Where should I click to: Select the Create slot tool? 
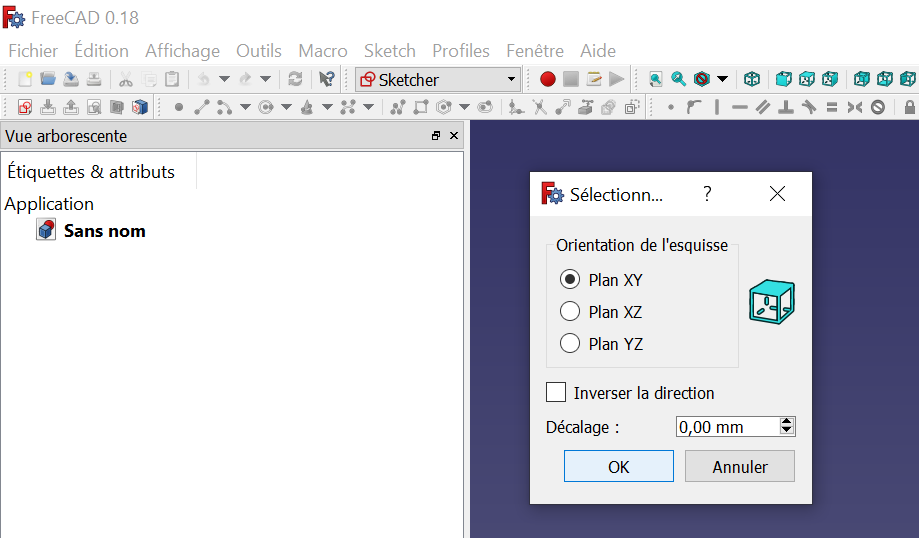485,107
